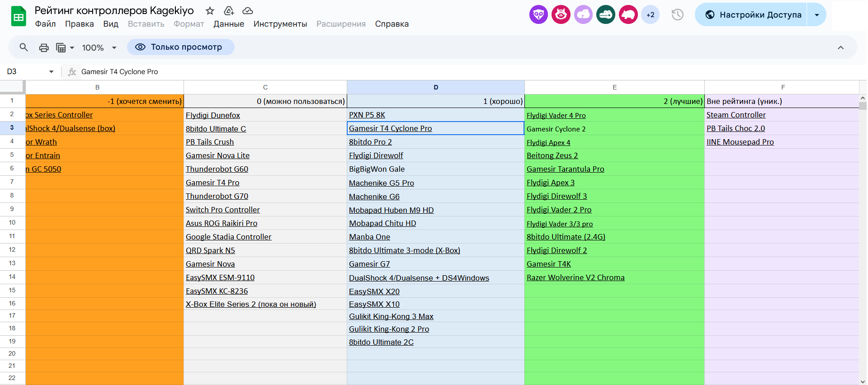Open the X-Box Elite Series 2 link
868x385 pixels.
point(251,304)
